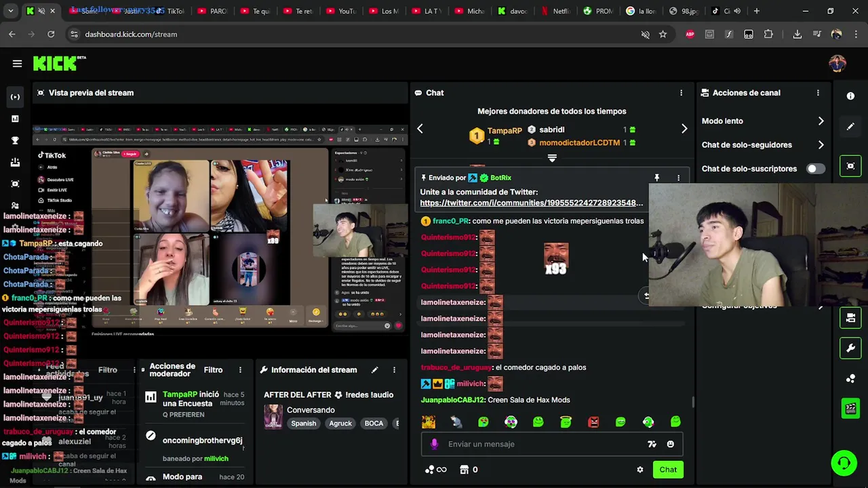Click the Spanish tag chip
Screen dimensions: 868x488
tap(304, 424)
